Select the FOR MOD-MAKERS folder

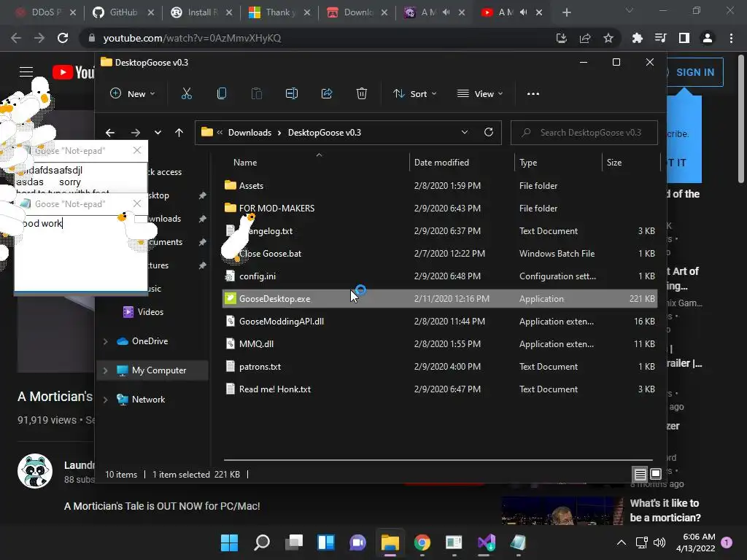click(x=440, y=208)
